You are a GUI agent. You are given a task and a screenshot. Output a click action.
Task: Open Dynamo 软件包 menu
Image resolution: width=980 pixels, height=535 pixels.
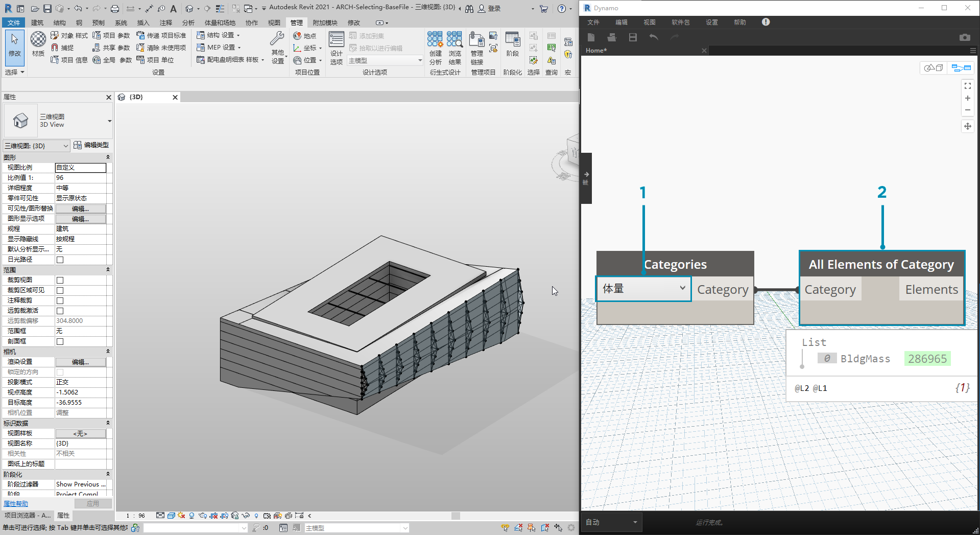680,22
